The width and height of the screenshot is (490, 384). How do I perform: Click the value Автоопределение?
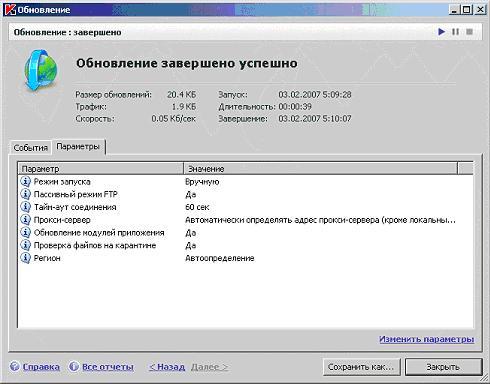pos(220,258)
